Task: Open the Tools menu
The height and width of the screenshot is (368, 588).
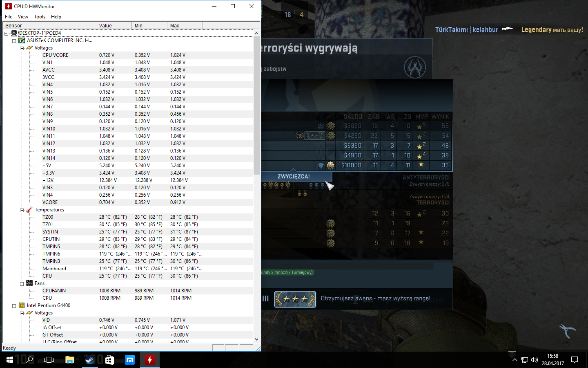Action: point(40,17)
